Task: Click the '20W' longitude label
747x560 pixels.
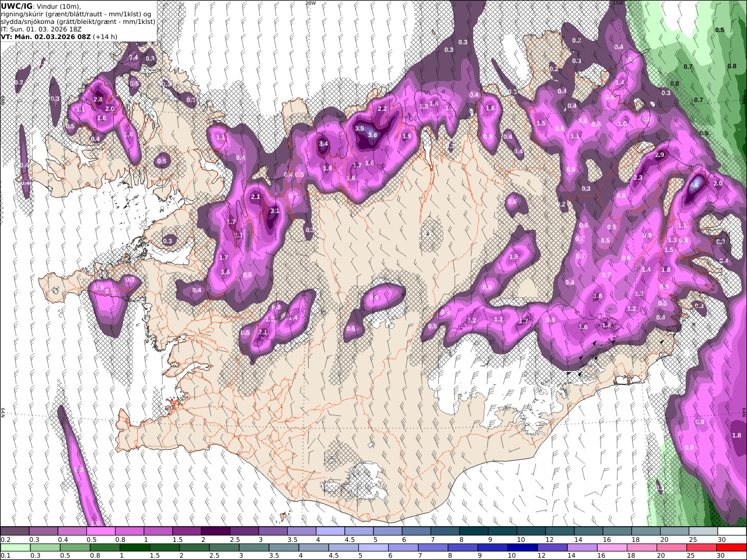Action: click(x=310, y=3)
